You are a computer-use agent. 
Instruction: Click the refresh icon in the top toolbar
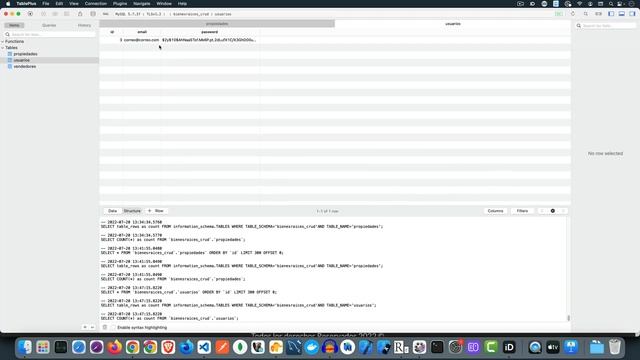573,14
